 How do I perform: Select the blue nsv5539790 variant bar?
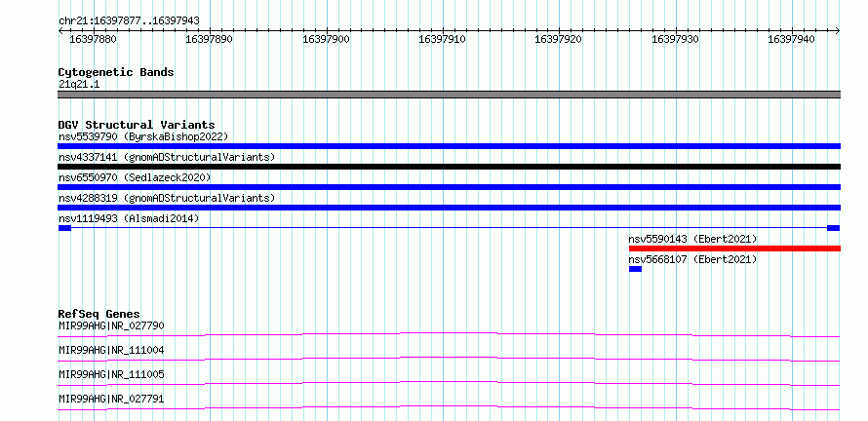click(449, 146)
